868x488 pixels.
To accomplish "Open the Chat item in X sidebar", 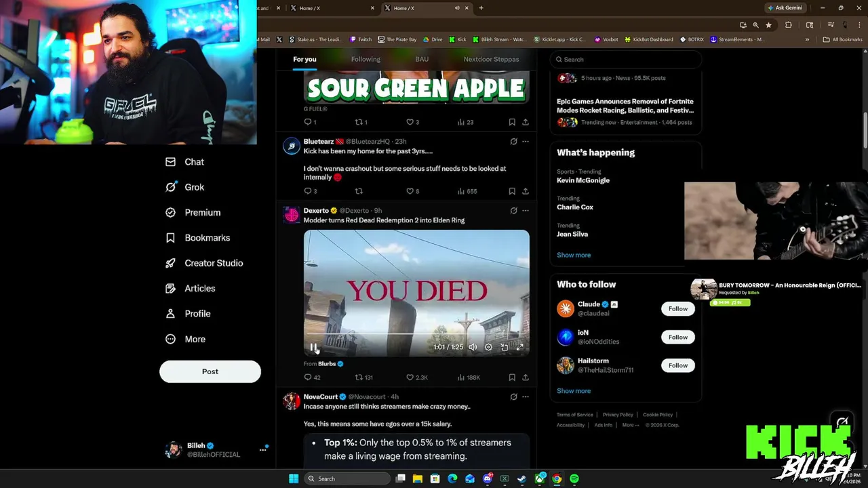I will point(184,162).
